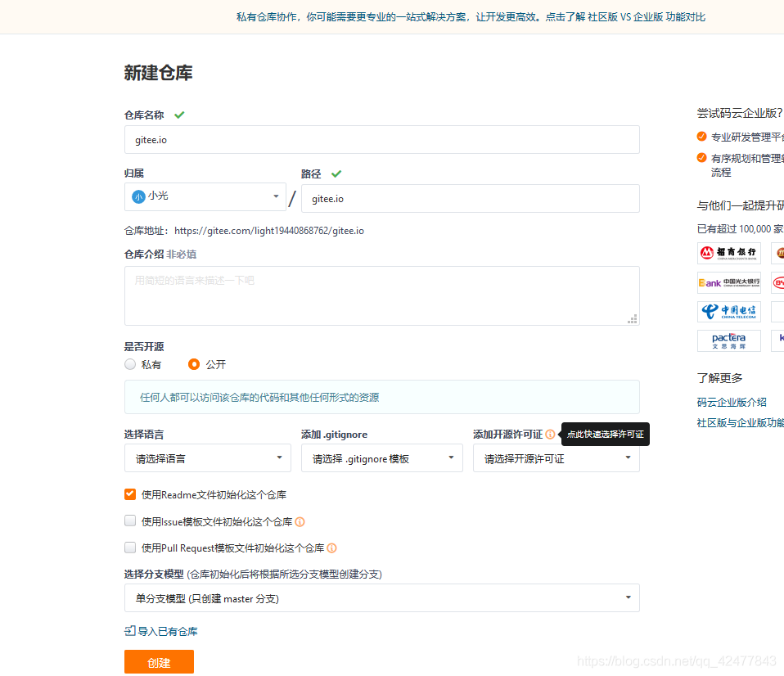Select the 私有 radio button
Viewport: 784px width, 676px height.
[129, 364]
